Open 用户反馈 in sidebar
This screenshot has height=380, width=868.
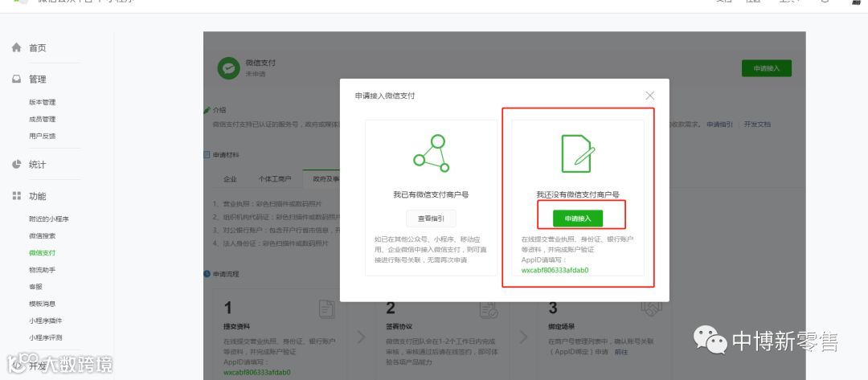click(42, 136)
